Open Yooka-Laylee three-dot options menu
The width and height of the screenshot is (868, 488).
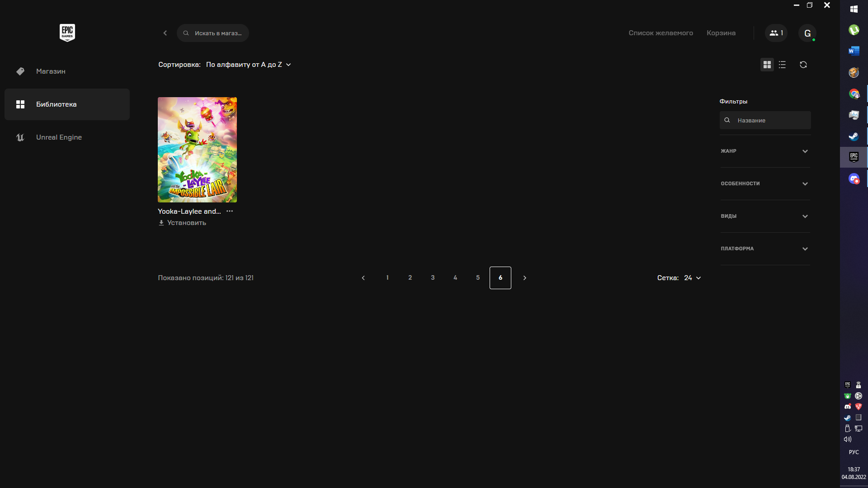pos(230,211)
